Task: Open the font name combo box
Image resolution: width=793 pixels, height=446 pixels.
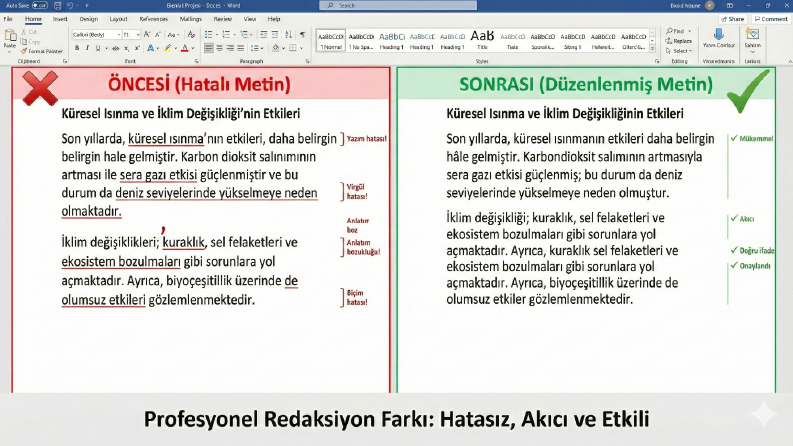Action: click(x=97, y=34)
